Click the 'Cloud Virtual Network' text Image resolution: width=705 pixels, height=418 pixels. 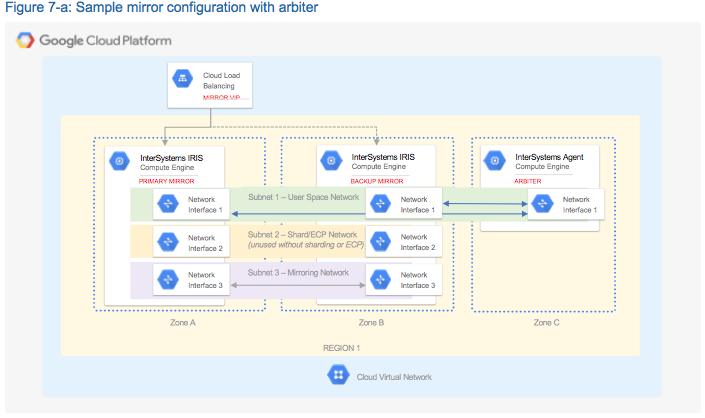(x=394, y=377)
